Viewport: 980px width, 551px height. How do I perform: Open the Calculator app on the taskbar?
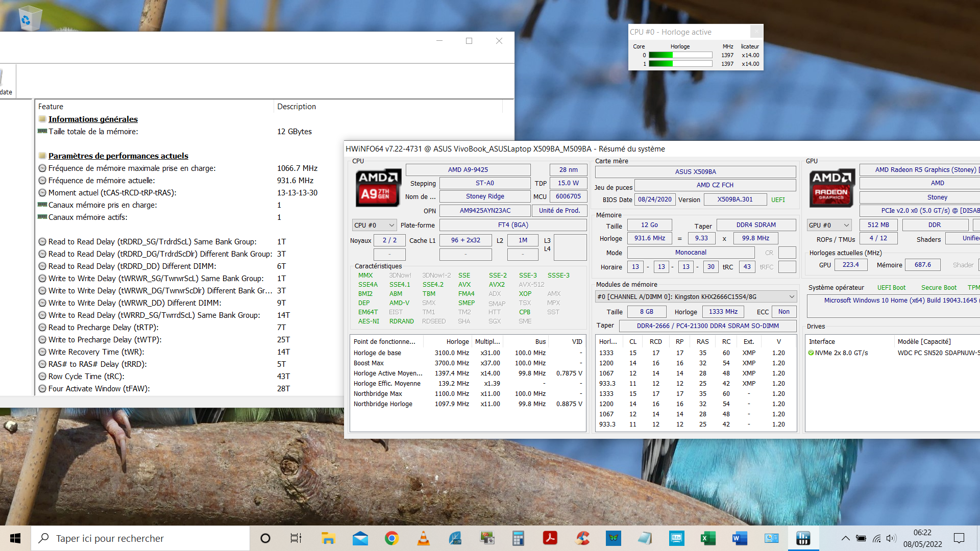point(518,538)
